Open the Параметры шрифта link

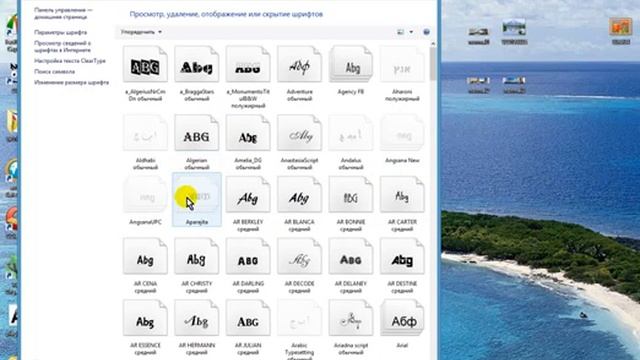pos(60,32)
